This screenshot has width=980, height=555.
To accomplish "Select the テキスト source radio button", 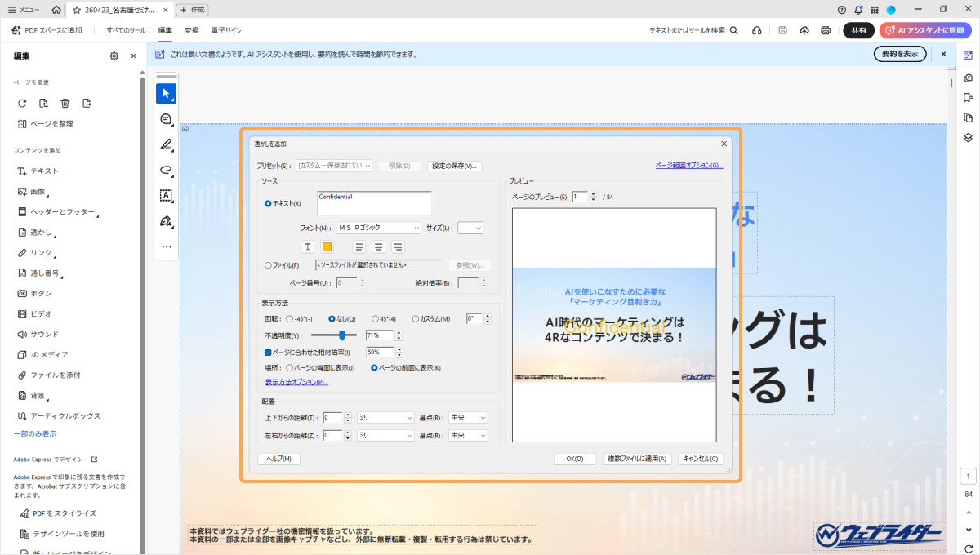I will [x=269, y=203].
